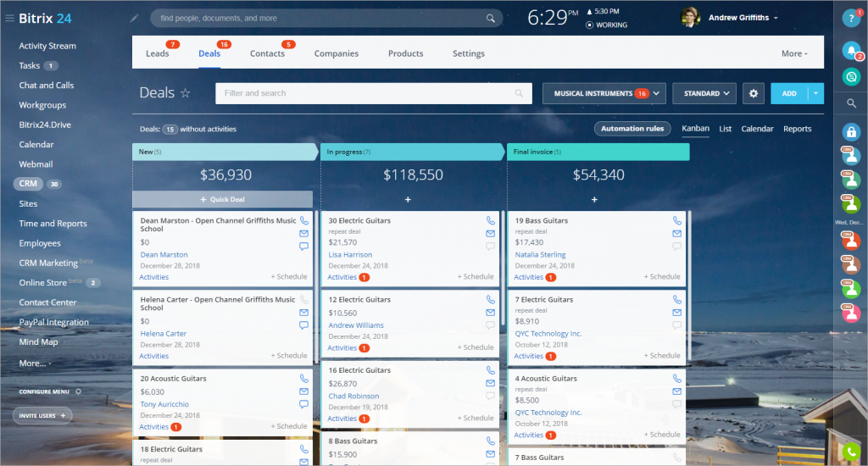The width and height of the screenshot is (868, 466).
Task: Open Lisa Harrison contact link
Action: [x=350, y=254]
